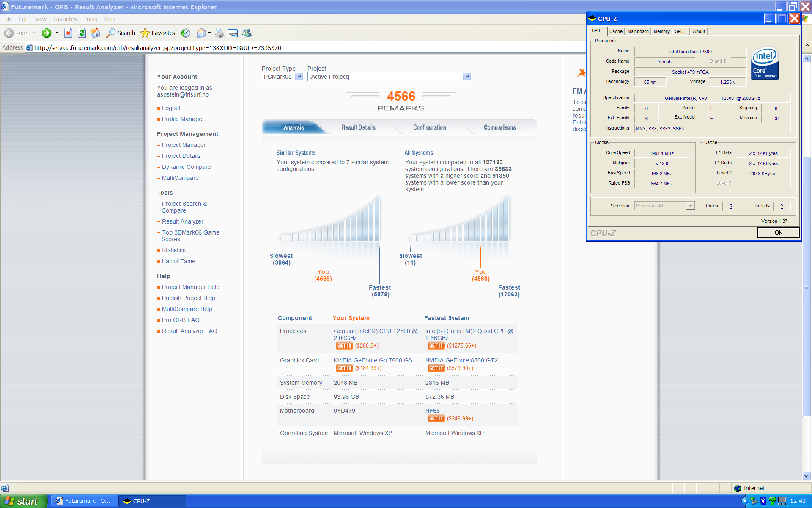Open the Edit menu
Image resolution: width=812 pixels, height=508 pixels.
point(23,19)
